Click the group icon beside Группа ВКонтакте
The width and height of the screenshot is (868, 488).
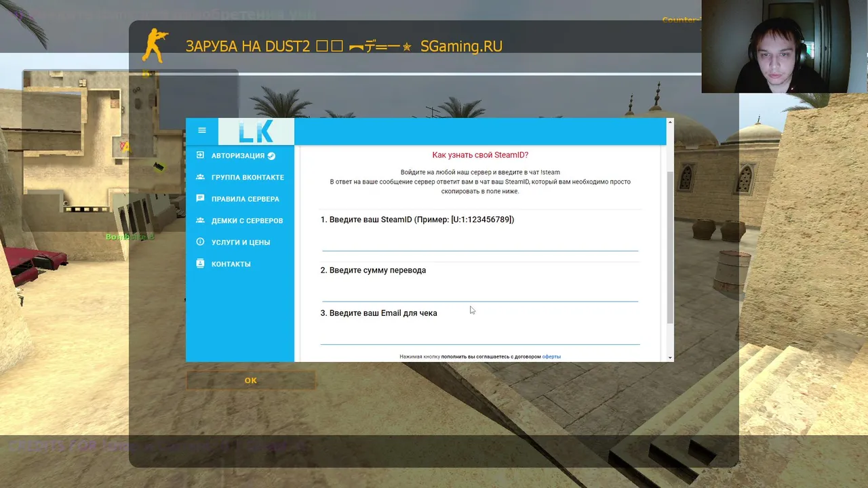click(x=200, y=177)
